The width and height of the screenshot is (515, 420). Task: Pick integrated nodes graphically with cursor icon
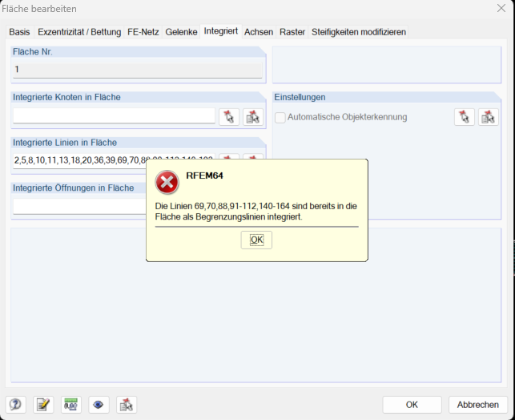coord(229,117)
